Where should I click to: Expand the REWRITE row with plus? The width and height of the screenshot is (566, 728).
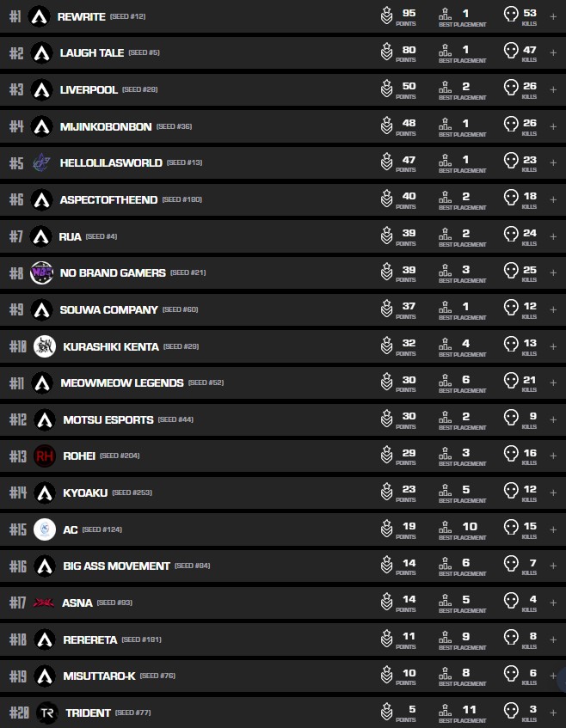pyautogui.click(x=553, y=16)
